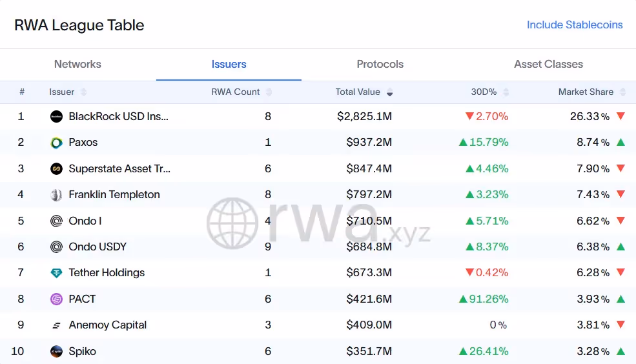
Task: Click the # rank column header
Action: click(x=22, y=92)
